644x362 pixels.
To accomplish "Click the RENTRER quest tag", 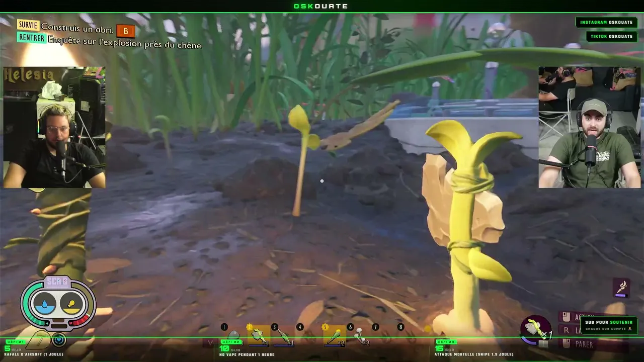I will (31, 38).
